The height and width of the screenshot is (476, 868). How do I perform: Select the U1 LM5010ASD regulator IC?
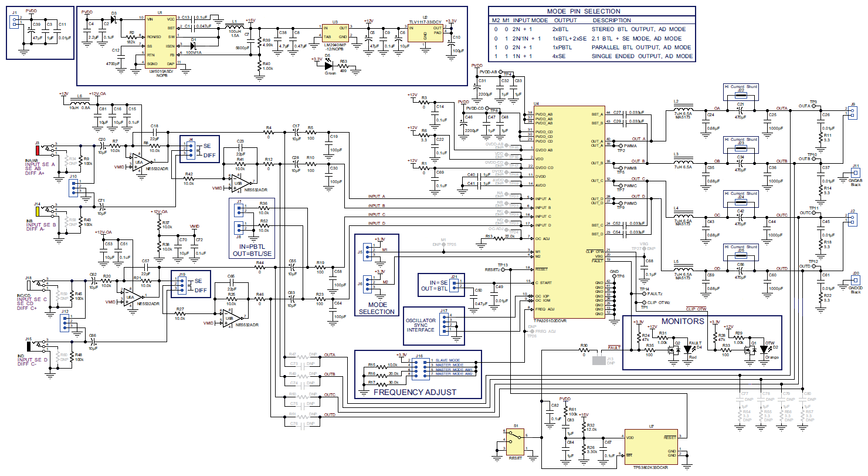160,41
